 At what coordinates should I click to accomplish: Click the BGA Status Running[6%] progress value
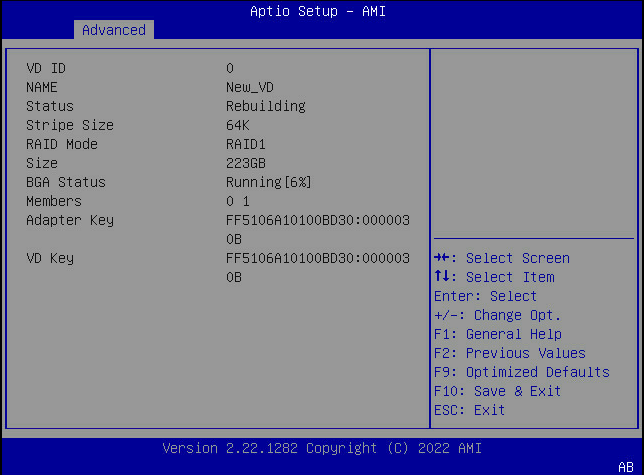(x=269, y=182)
